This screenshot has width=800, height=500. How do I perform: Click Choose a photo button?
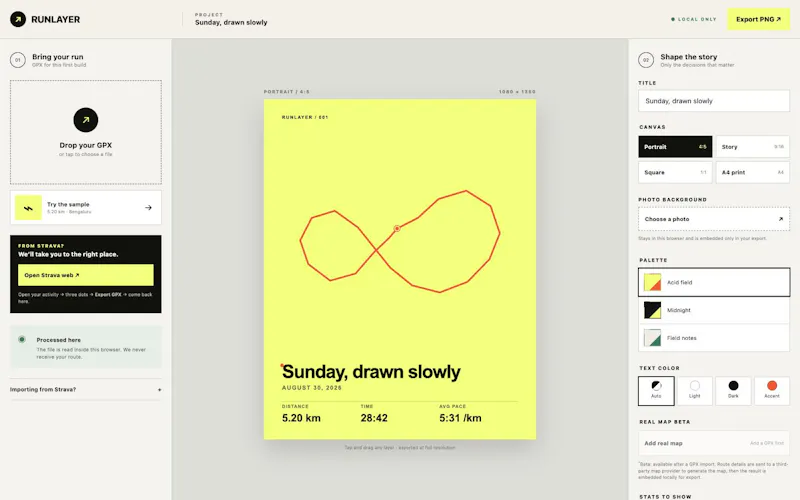714,219
